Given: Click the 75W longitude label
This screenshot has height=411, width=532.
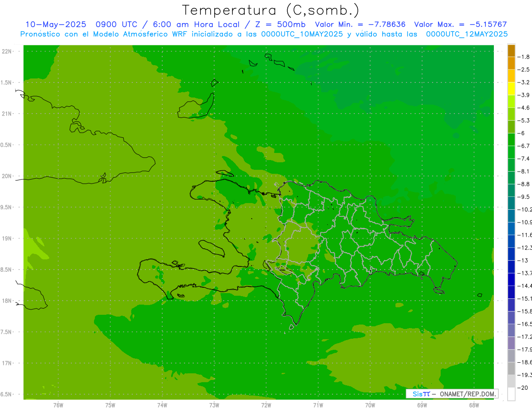Looking at the screenshot, I should click(x=110, y=405).
